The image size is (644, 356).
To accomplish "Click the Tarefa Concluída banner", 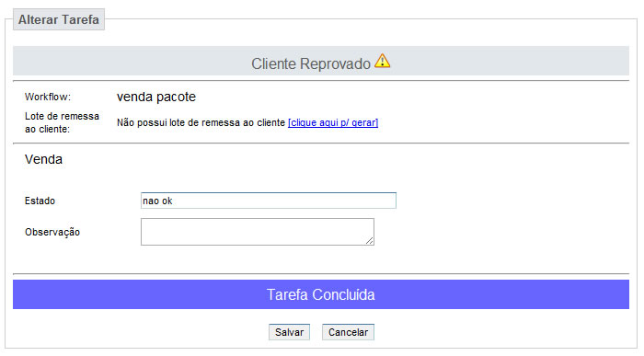I will coord(321,294).
